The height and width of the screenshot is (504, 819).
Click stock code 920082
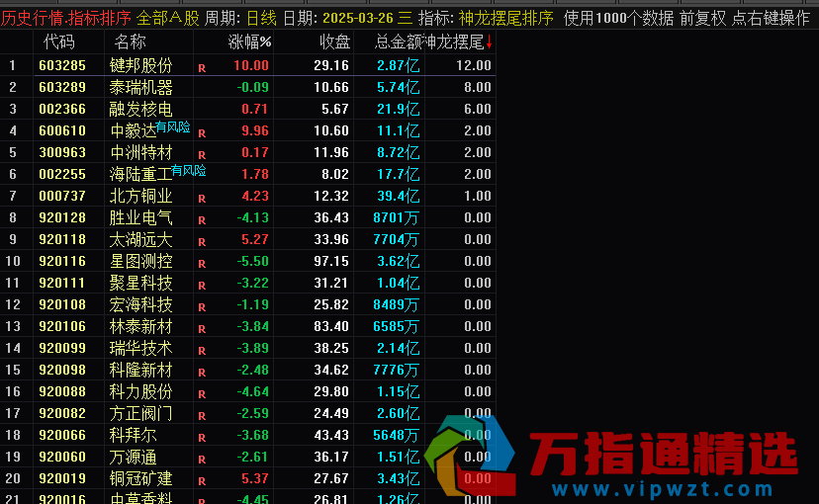62,413
